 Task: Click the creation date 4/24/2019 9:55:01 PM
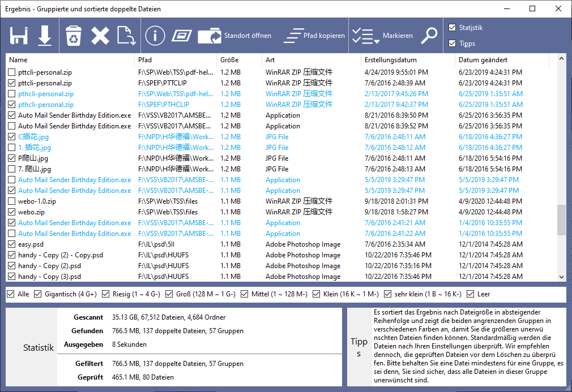click(396, 72)
